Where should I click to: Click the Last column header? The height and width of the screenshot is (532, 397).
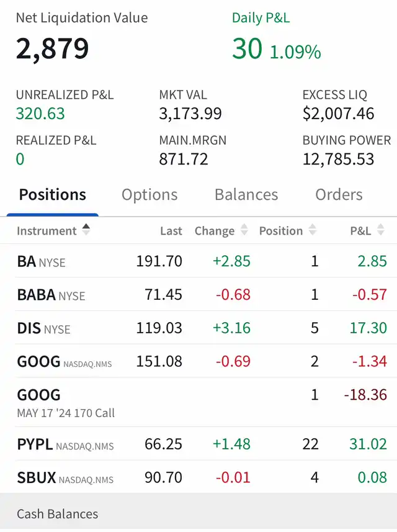pyautogui.click(x=171, y=231)
